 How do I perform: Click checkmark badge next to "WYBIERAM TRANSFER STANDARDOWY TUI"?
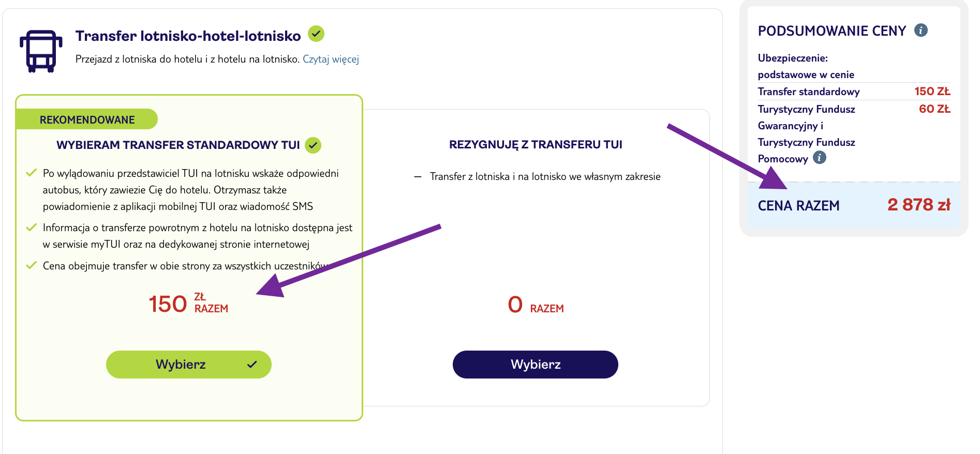click(x=313, y=145)
